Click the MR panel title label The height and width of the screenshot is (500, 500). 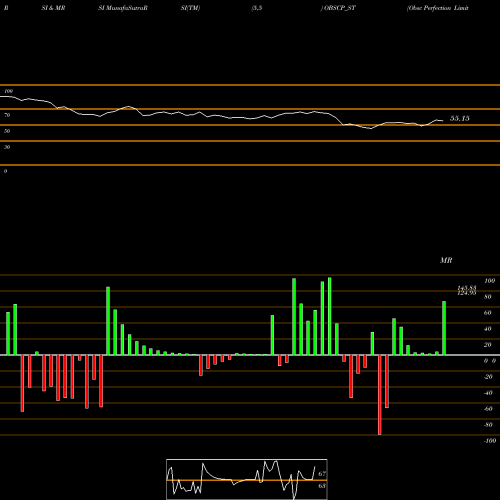click(446, 260)
